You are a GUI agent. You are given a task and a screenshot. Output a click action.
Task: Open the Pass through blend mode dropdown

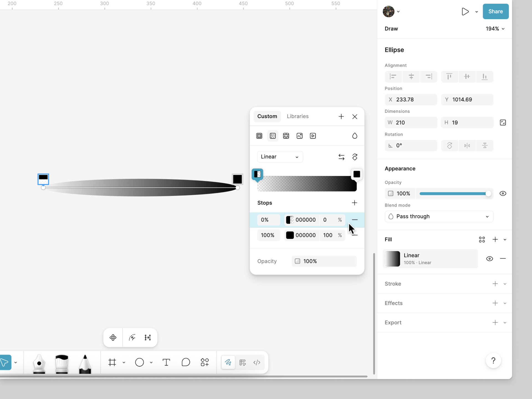(439, 216)
